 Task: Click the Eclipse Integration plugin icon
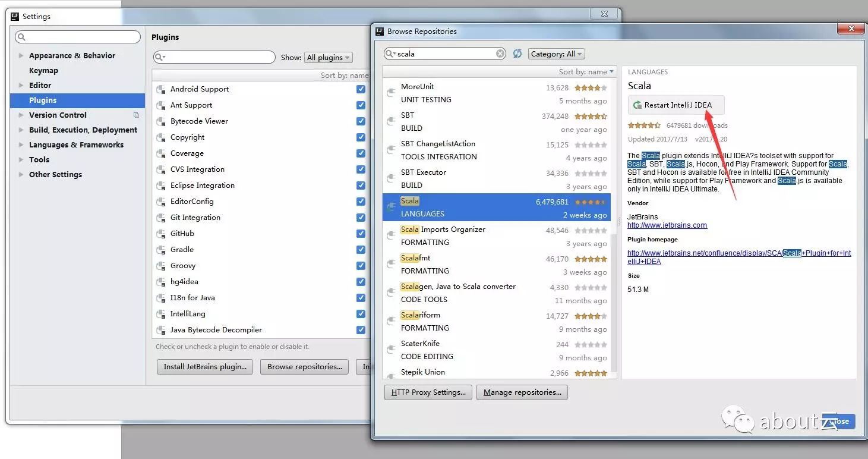[x=160, y=186]
